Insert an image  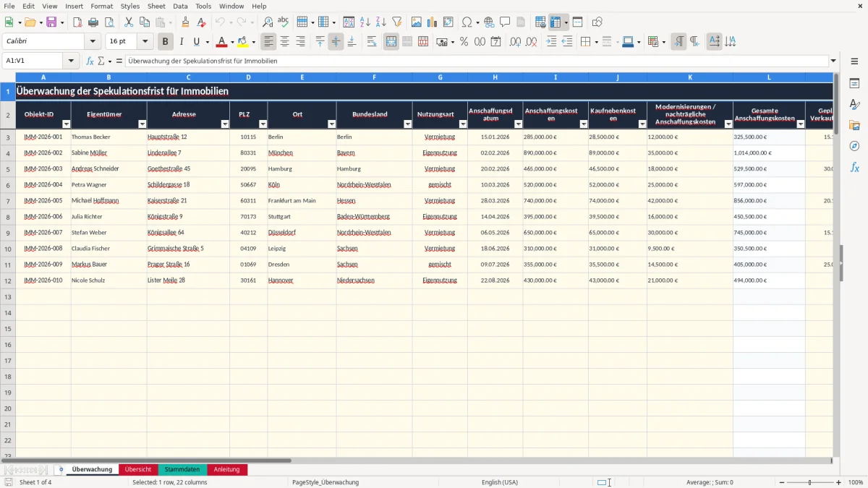417,22
